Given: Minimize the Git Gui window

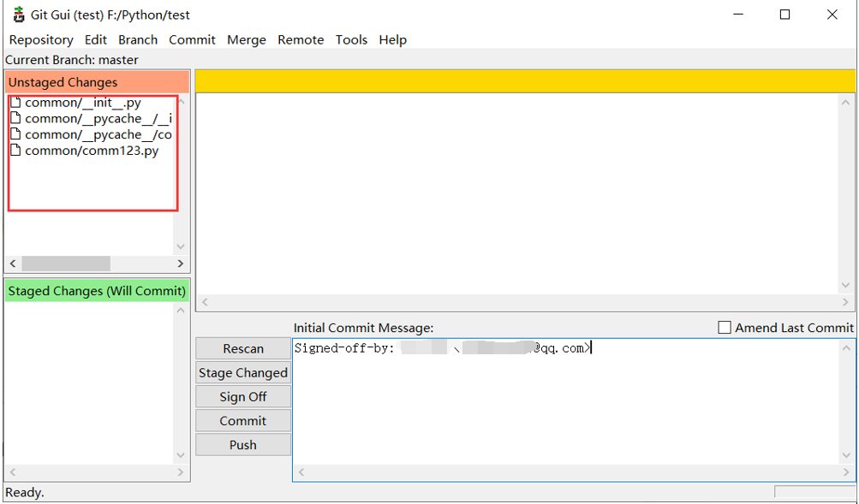Looking at the screenshot, I should 738,15.
